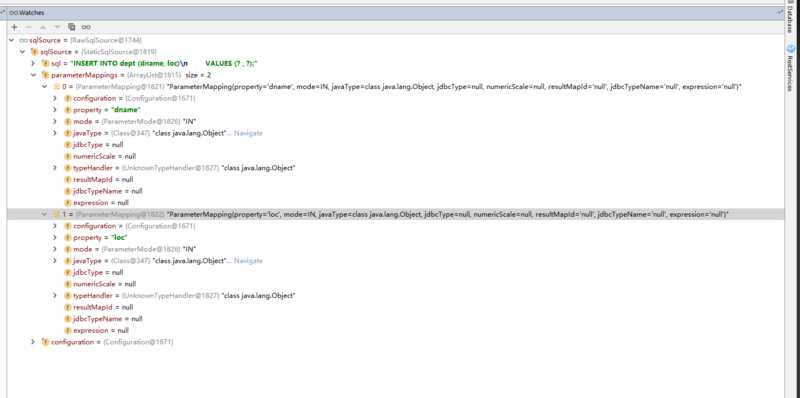This screenshot has width=800, height=398.
Task: Click the field icon beside property "dname"
Action: (68, 110)
